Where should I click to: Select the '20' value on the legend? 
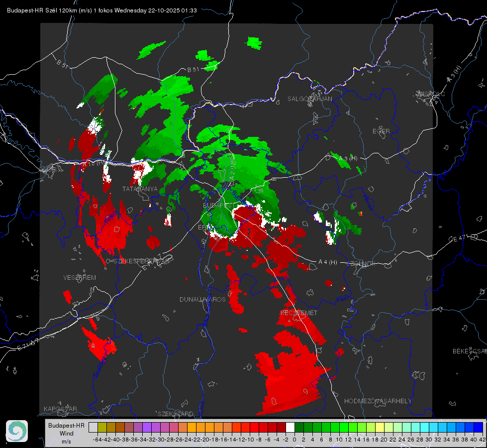coord(384,440)
